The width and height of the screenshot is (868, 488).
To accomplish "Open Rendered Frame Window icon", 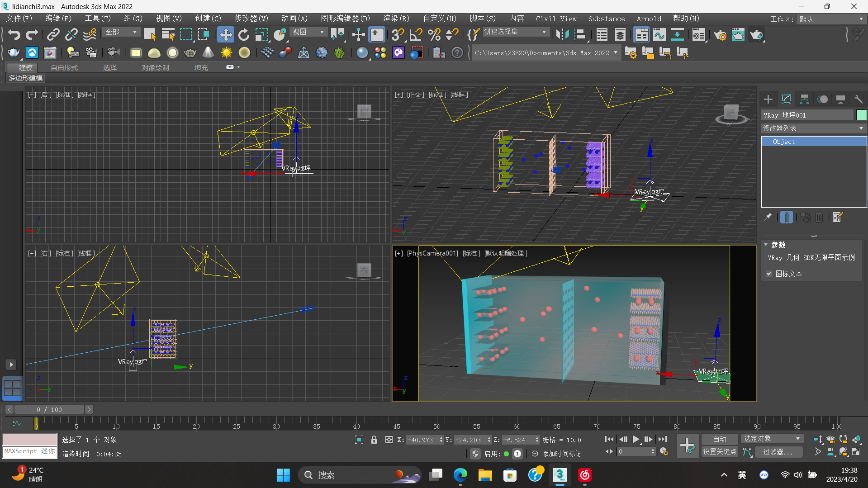I will tap(738, 35).
